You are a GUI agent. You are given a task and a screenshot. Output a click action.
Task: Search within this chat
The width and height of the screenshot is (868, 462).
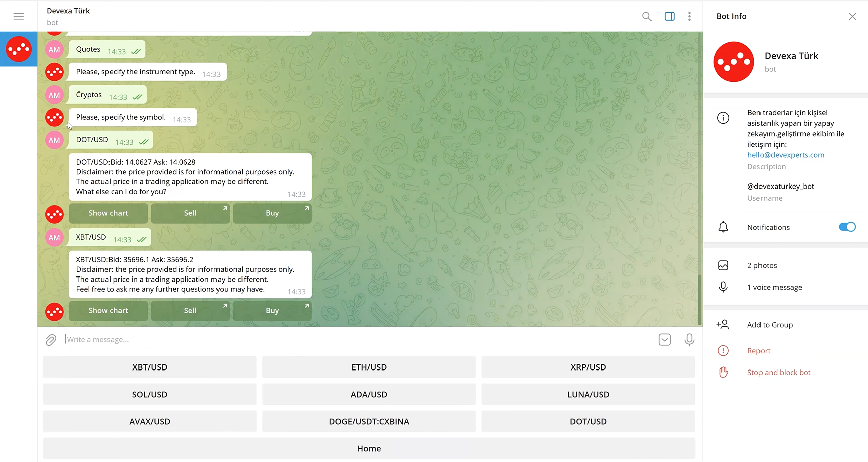pyautogui.click(x=647, y=16)
